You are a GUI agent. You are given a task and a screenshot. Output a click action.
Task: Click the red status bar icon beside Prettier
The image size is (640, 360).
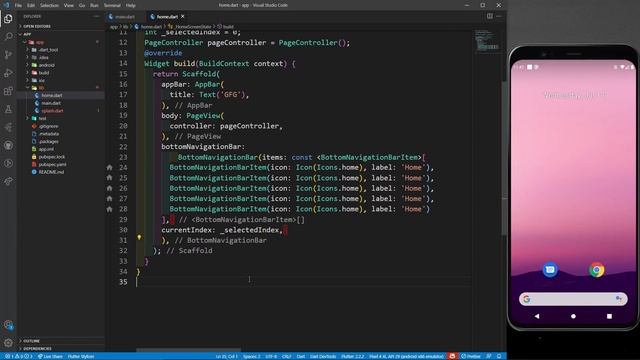[x=452, y=356]
